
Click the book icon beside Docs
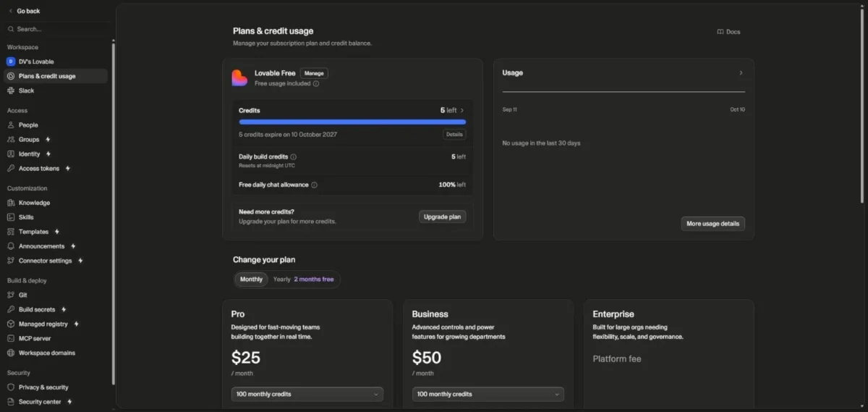[x=720, y=32]
